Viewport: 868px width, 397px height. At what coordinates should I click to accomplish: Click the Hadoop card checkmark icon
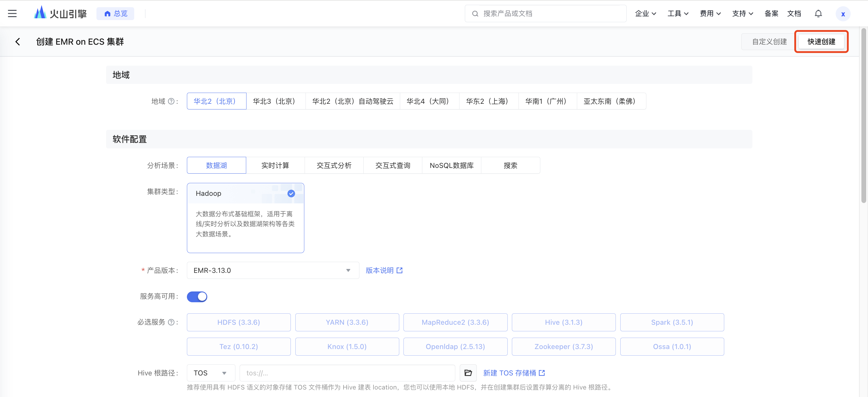[x=291, y=193]
